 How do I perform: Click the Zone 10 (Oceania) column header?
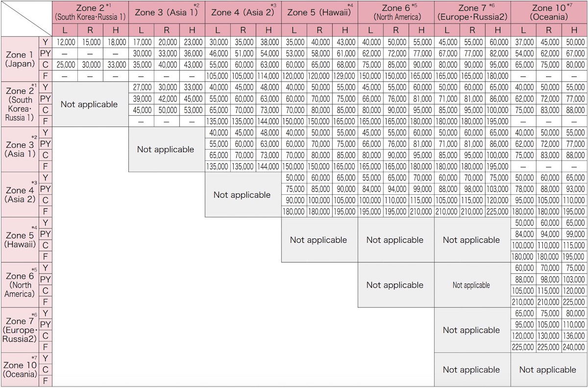click(549, 12)
